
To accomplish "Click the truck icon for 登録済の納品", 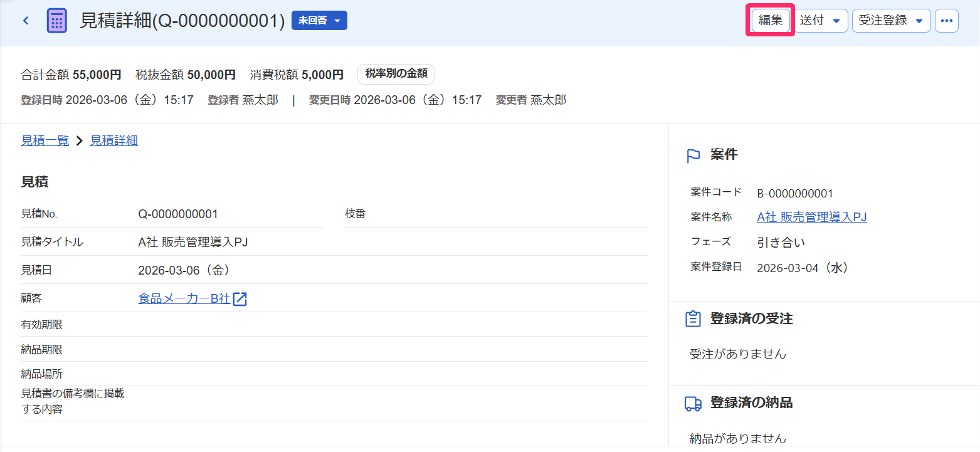I will (x=693, y=404).
